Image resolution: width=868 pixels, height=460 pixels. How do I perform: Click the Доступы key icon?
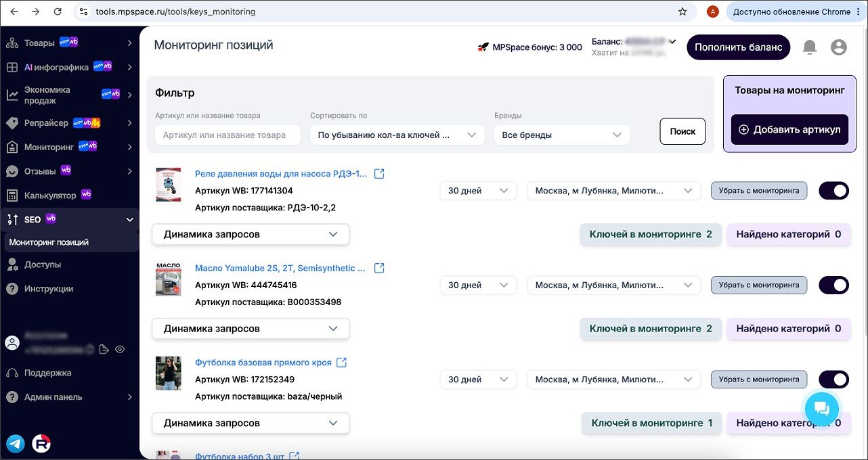pos(12,264)
